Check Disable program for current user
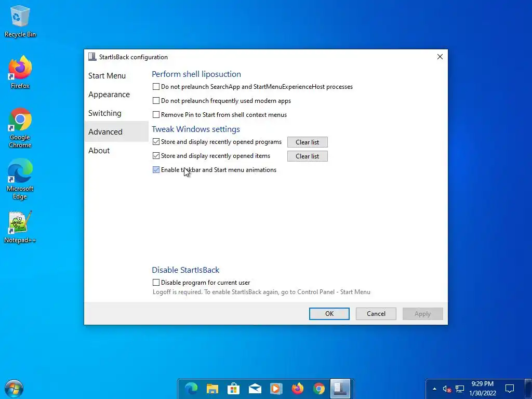532x399 pixels. pyautogui.click(x=156, y=283)
